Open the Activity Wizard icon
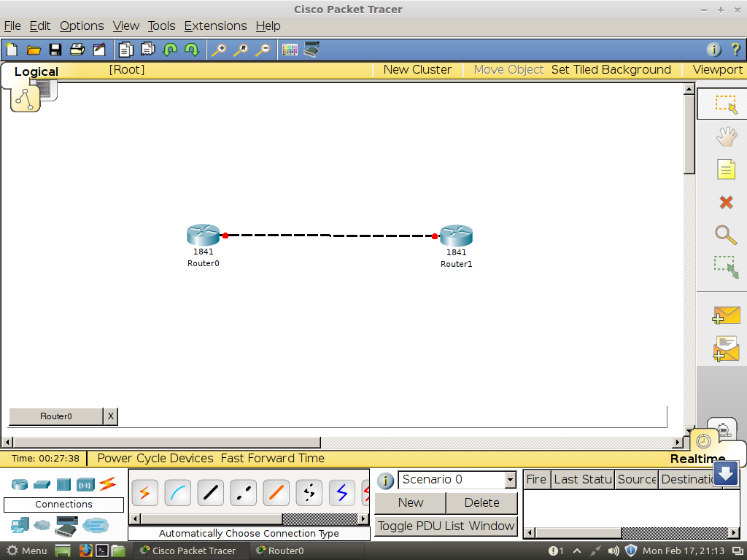 (x=99, y=50)
